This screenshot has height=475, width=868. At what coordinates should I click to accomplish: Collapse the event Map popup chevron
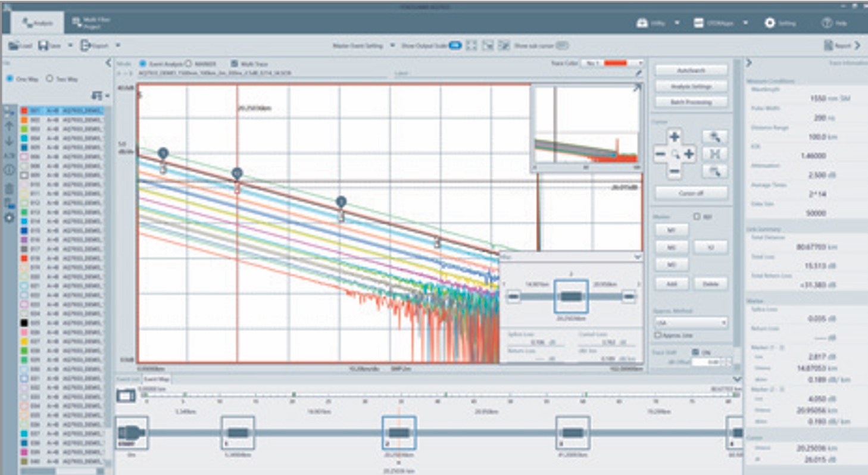click(x=638, y=257)
